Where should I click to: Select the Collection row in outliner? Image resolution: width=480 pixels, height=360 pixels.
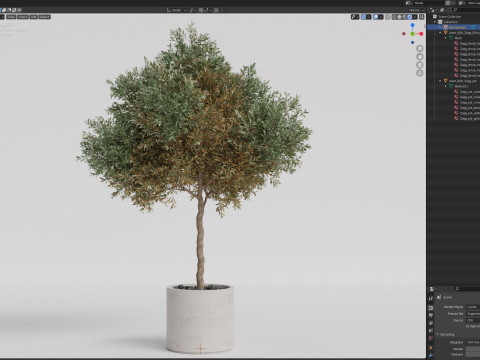(453, 22)
